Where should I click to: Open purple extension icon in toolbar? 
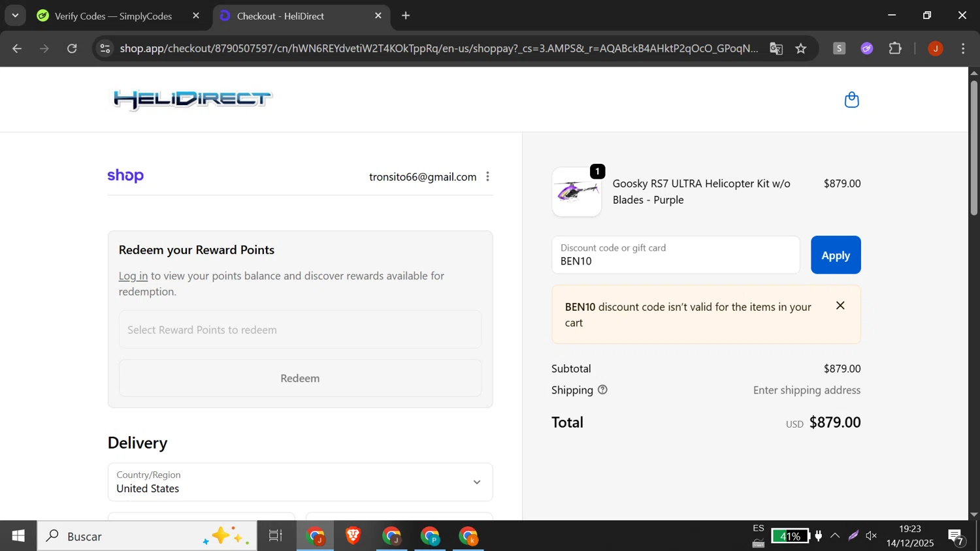click(x=867, y=48)
